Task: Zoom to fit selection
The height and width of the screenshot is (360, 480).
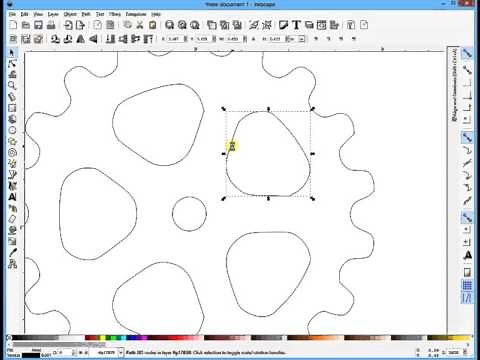Action: pyautogui.click(x=170, y=25)
